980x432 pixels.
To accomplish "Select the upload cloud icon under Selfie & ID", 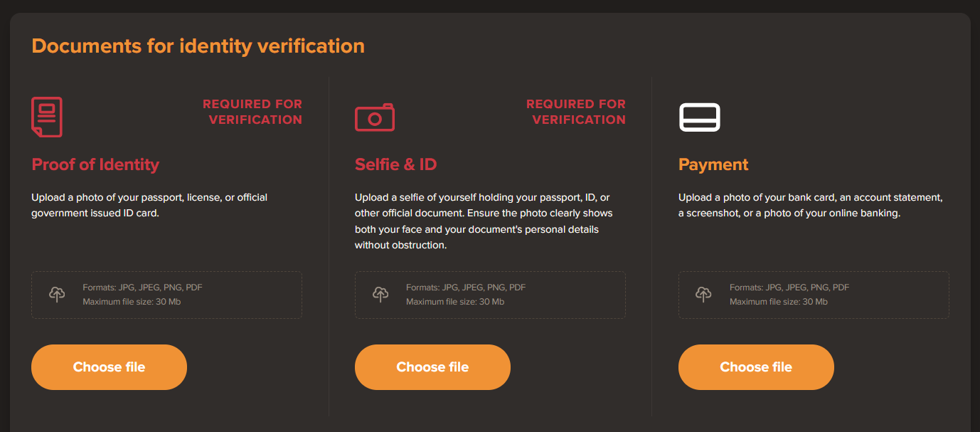I will [380, 294].
